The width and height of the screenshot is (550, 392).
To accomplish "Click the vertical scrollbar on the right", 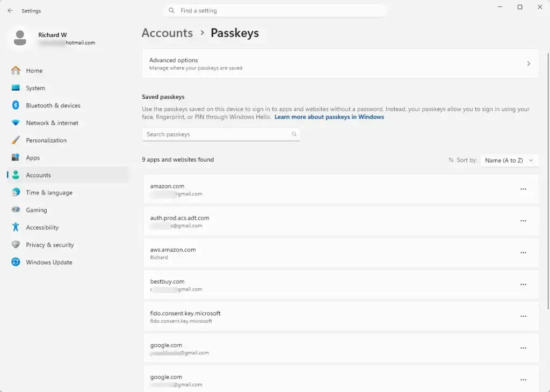I will pos(547,180).
